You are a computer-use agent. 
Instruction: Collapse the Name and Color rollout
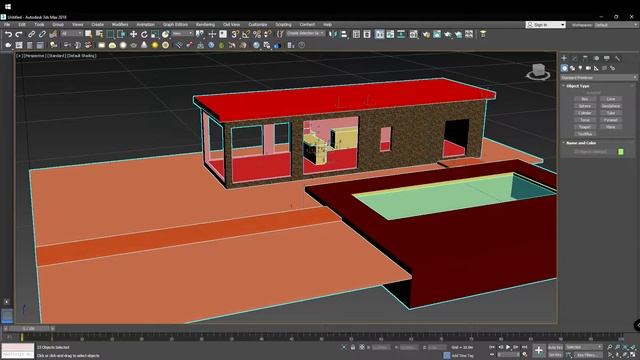(x=580, y=143)
